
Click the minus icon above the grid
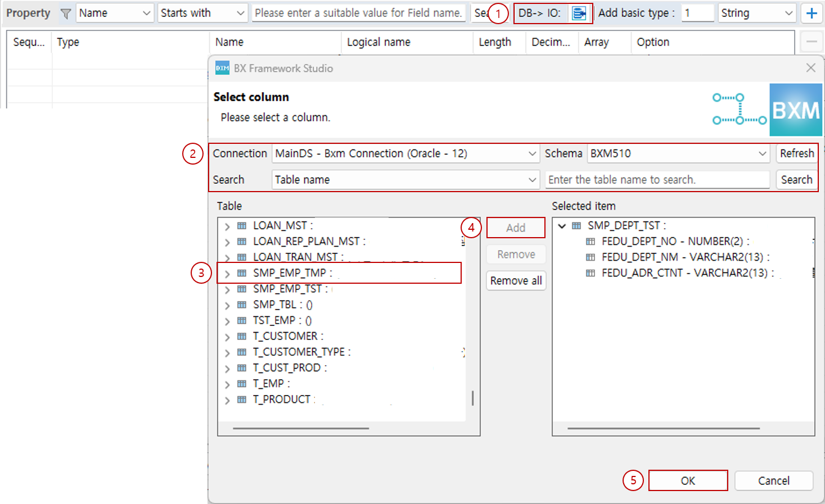(812, 42)
